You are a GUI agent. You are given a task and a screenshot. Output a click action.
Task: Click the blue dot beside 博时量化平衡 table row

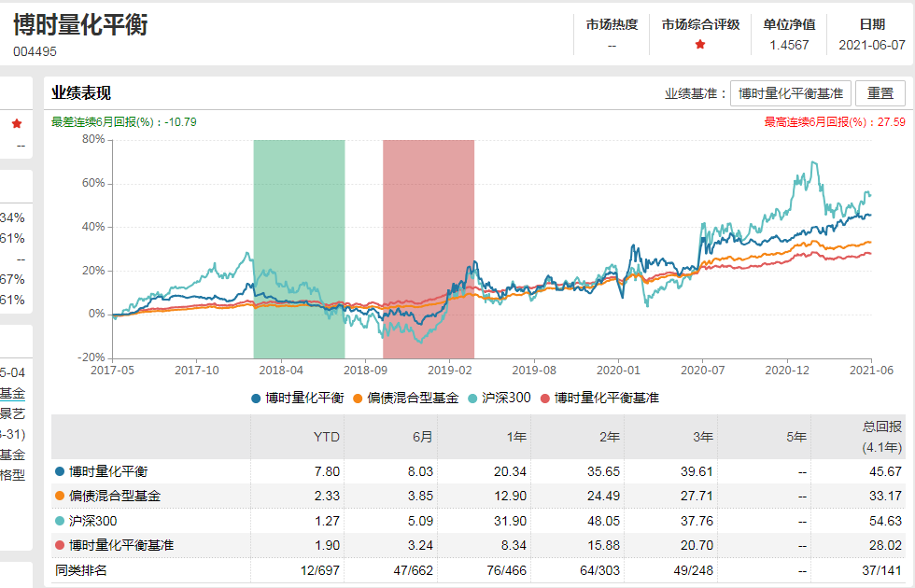point(61,472)
